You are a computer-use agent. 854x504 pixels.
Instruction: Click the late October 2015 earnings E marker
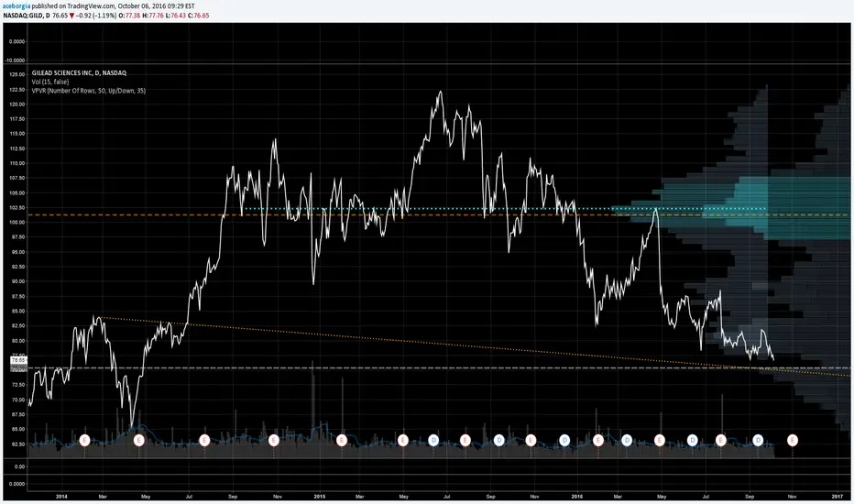(531, 440)
